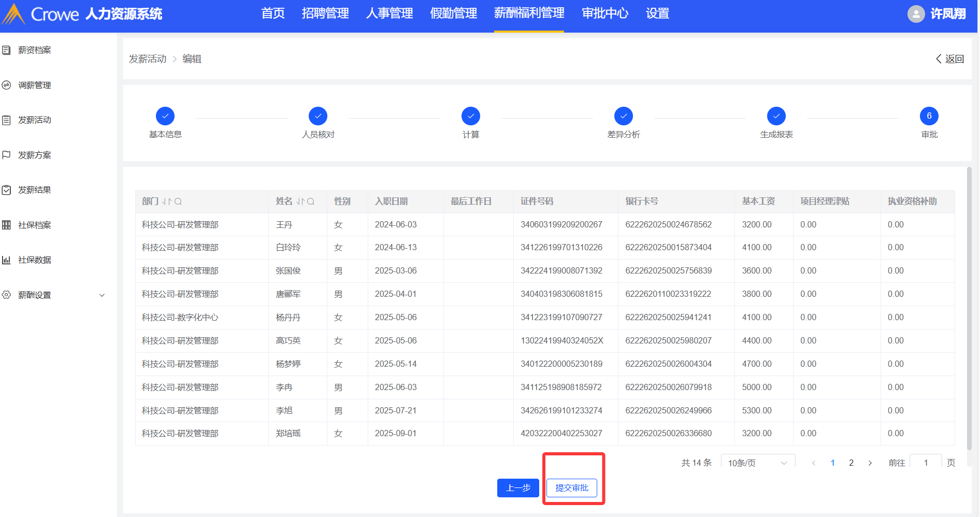Click the 社保数据 chart icon
Screen dimensions: 980x517
7,260
